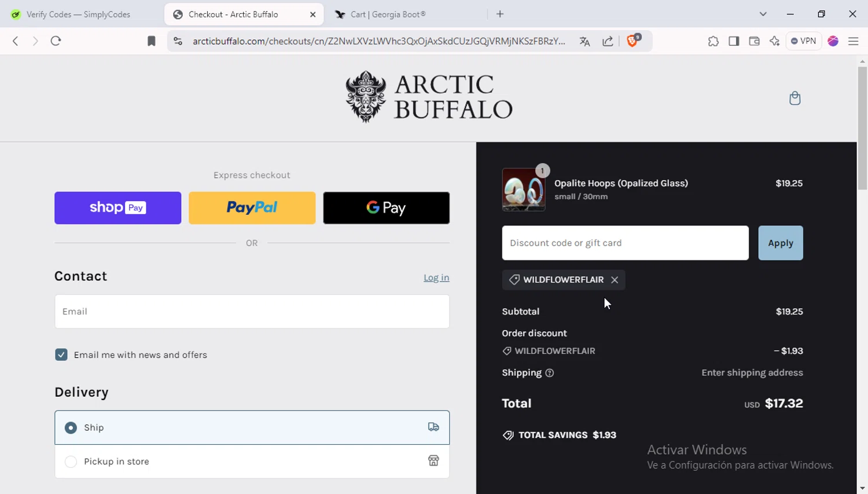Click the VPN button in the toolbar

point(804,41)
